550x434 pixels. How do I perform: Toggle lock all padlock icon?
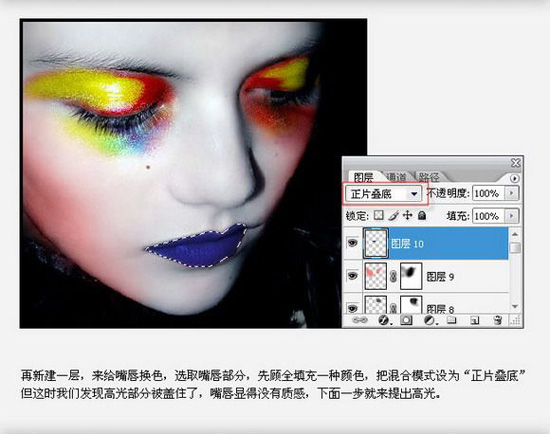422,215
